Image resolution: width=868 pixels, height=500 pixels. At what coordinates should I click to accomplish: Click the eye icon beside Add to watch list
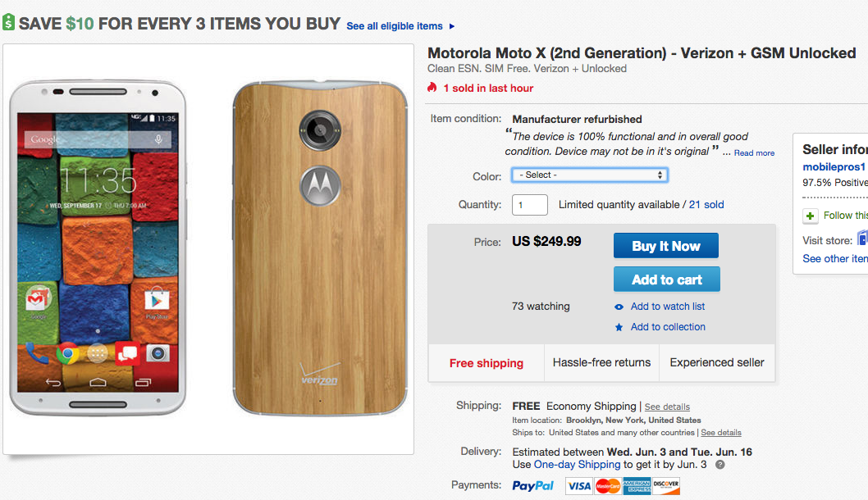pyautogui.click(x=619, y=307)
